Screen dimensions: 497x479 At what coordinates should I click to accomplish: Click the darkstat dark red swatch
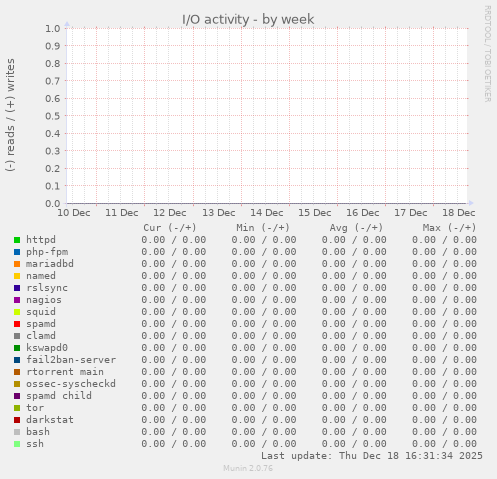click(x=17, y=420)
